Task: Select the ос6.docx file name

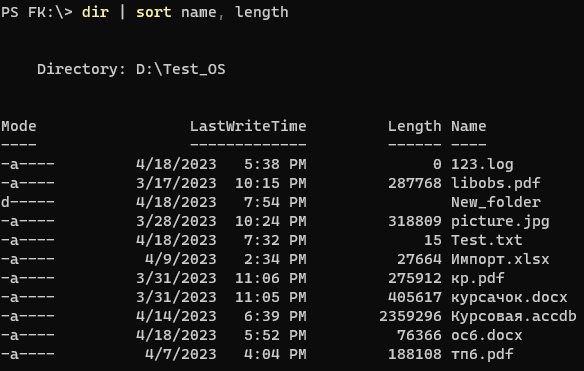Action: (x=487, y=335)
